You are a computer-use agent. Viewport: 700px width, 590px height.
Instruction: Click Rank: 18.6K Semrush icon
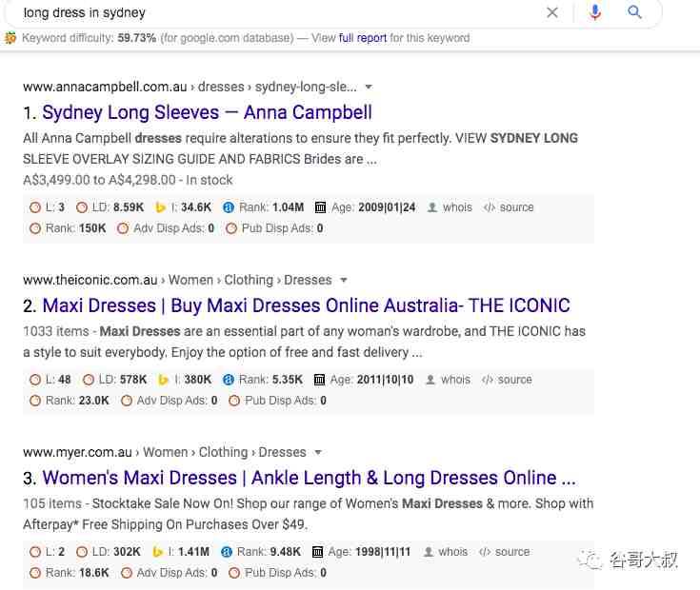(35, 573)
